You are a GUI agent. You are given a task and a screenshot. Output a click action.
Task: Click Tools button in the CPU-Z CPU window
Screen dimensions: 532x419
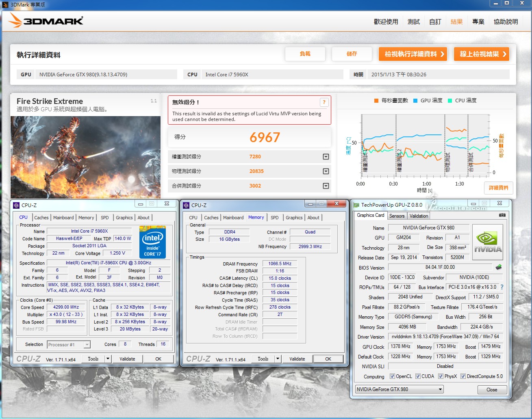coord(93,359)
